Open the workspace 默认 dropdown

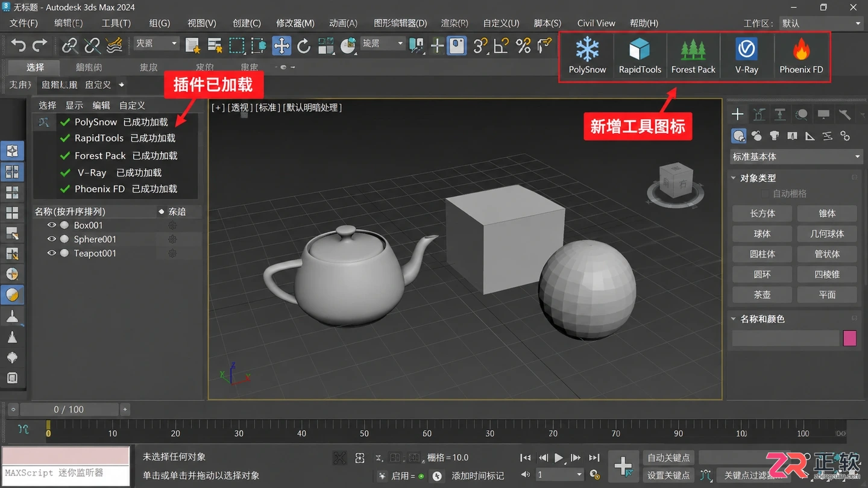(821, 23)
